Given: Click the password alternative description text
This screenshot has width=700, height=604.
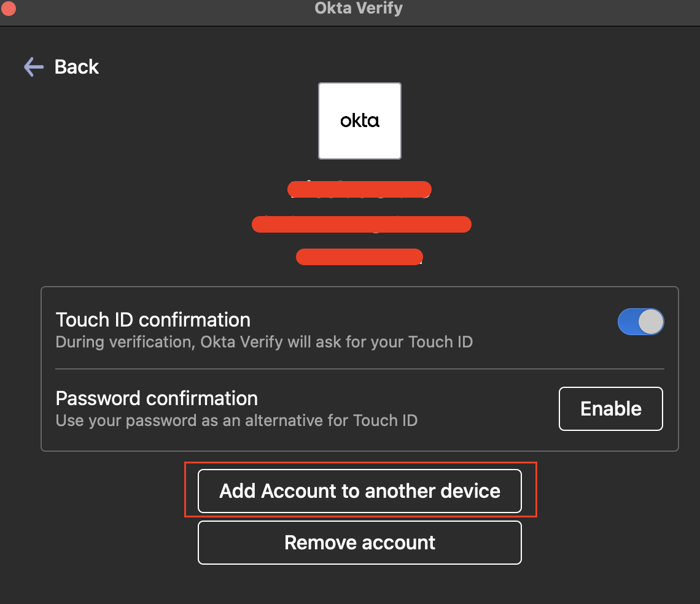Looking at the screenshot, I should (236, 421).
